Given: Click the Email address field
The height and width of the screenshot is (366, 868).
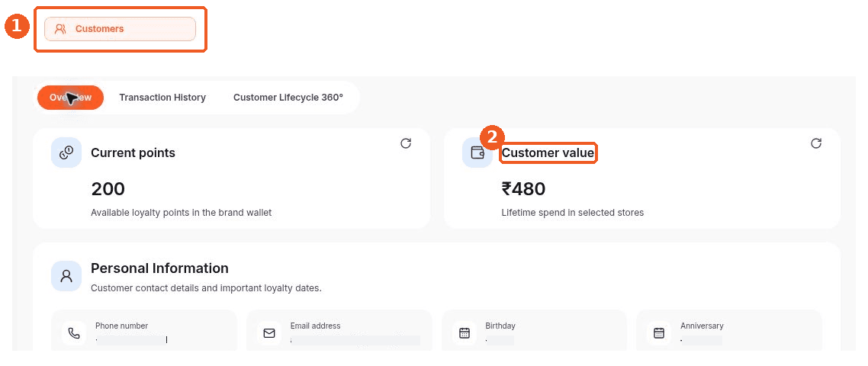Looking at the screenshot, I should pos(339,331).
